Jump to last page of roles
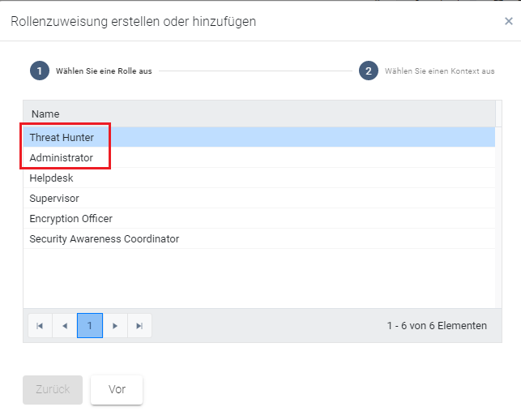The height and width of the screenshot is (420, 521). click(139, 326)
